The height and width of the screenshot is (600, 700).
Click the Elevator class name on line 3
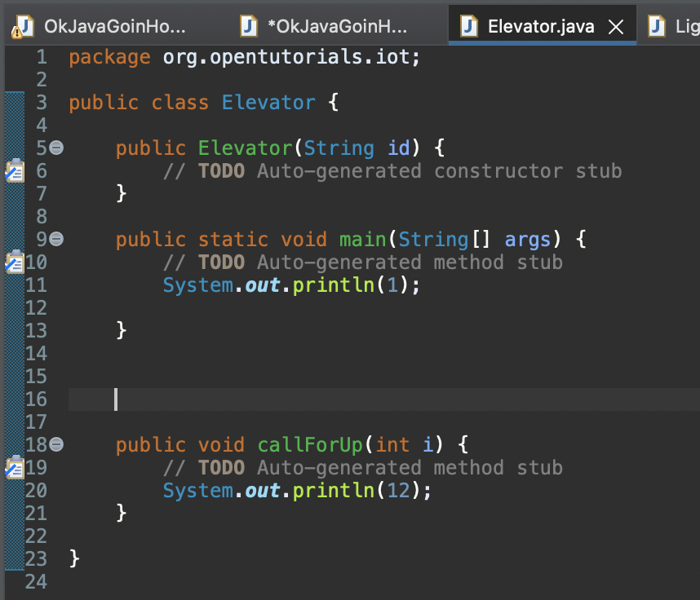click(268, 103)
